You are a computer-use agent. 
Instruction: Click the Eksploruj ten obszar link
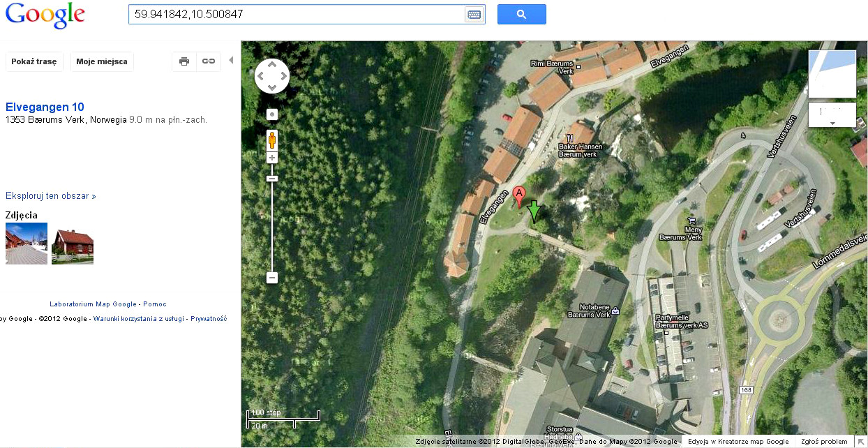(50, 196)
